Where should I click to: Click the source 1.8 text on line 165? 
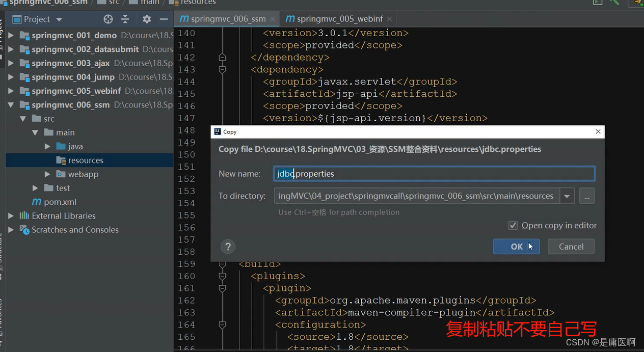(x=345, y=337)
